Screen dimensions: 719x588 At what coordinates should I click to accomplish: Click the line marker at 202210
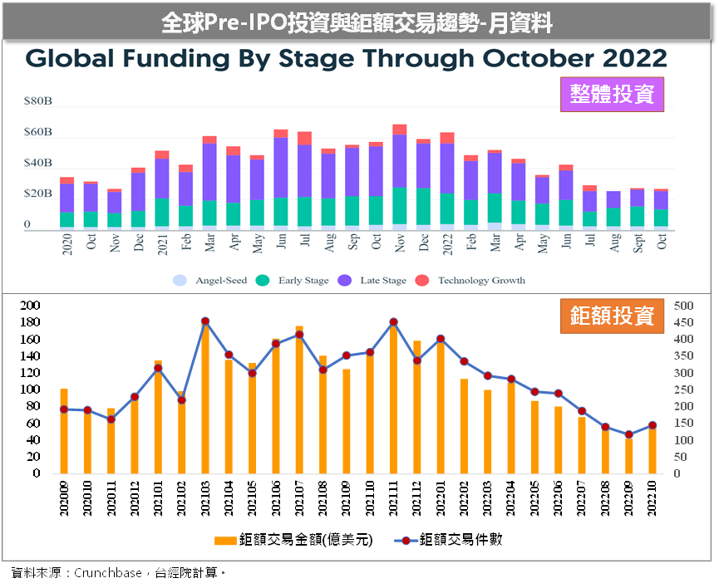[x=652, y=426]
